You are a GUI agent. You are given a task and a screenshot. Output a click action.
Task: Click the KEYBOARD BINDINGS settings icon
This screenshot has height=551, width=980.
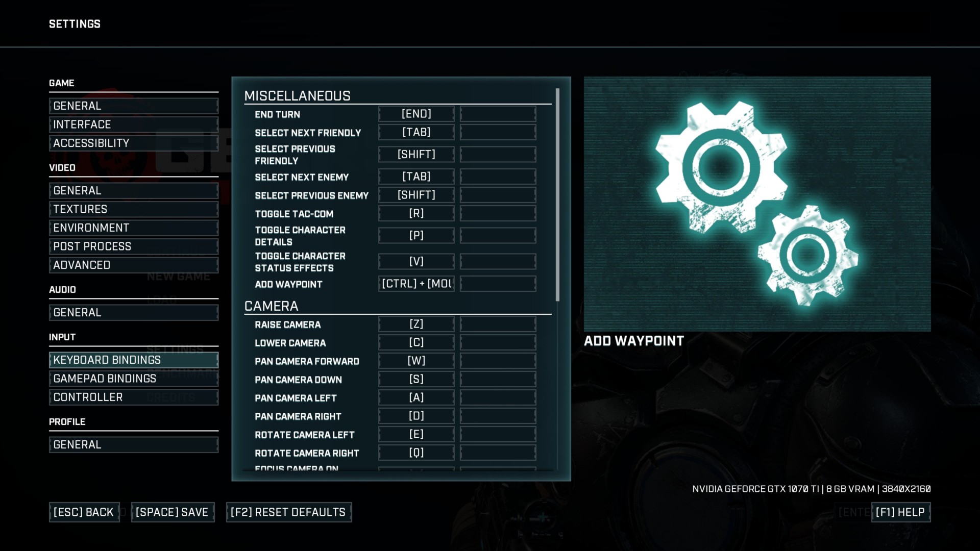[133, 359]
